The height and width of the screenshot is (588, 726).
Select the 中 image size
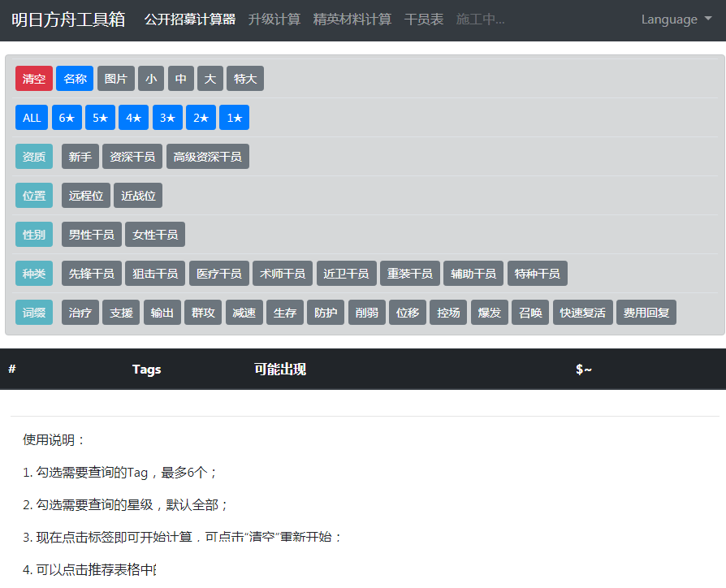tap(180, 79)
